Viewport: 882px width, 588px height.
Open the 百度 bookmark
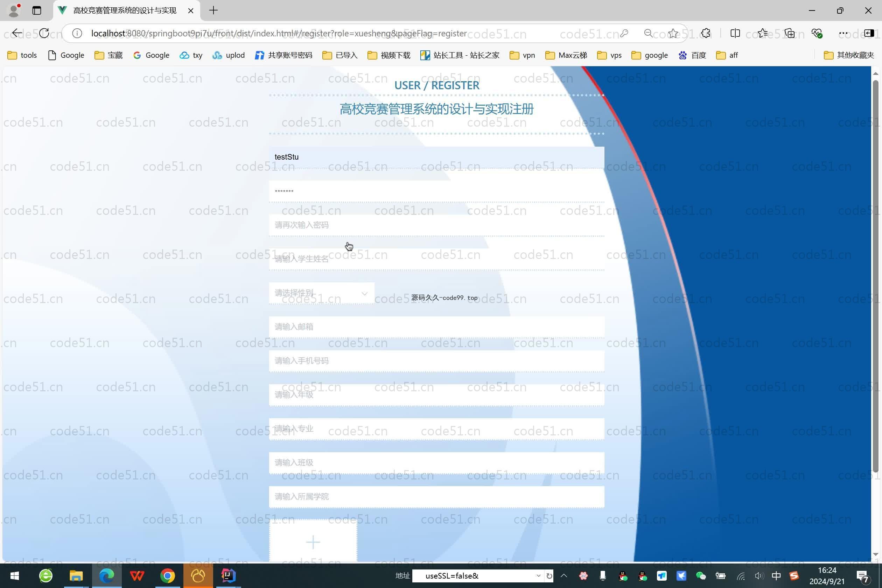pos(692,55)
